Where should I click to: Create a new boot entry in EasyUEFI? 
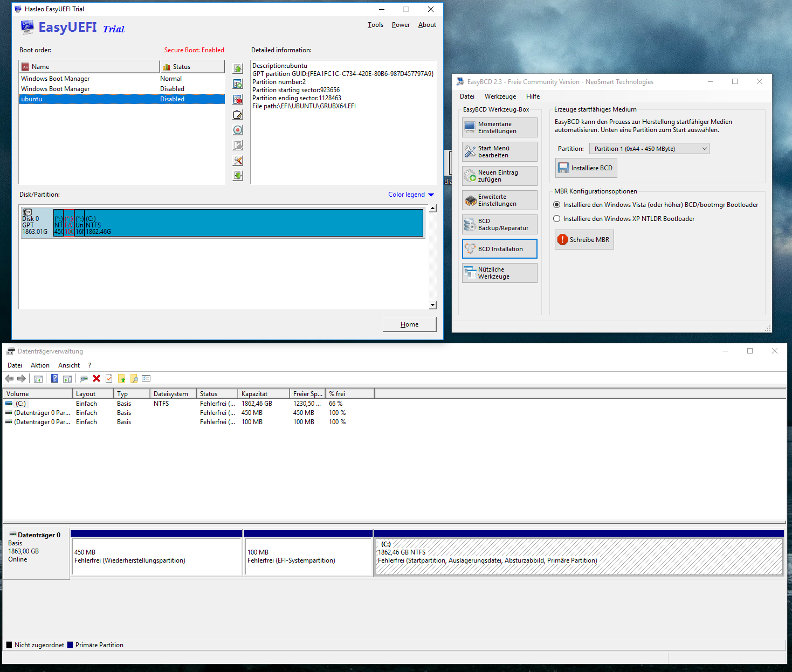coord(238,84)
